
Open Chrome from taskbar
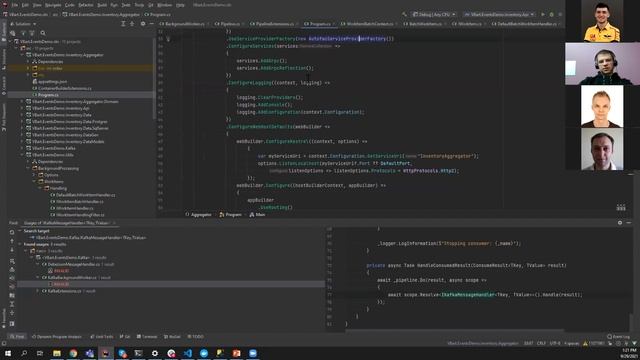pyautogui.click(x=73, y=353)
